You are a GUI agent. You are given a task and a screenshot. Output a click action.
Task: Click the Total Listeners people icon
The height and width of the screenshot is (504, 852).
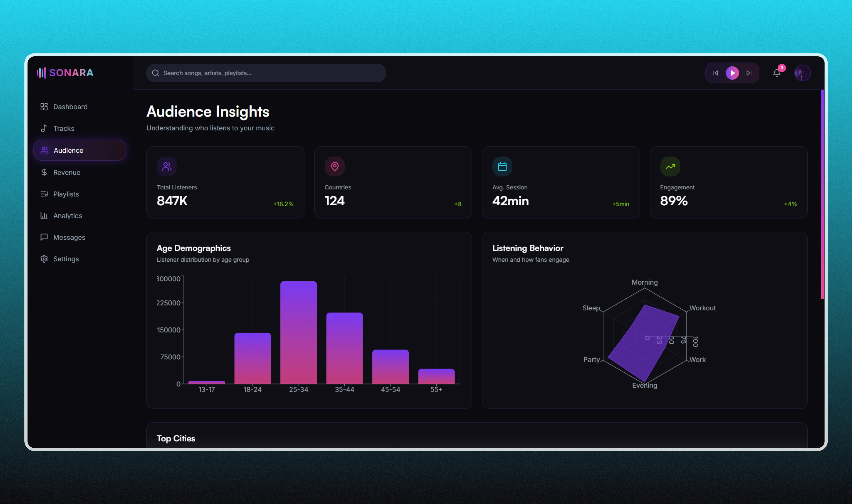[x=167, y=166]
